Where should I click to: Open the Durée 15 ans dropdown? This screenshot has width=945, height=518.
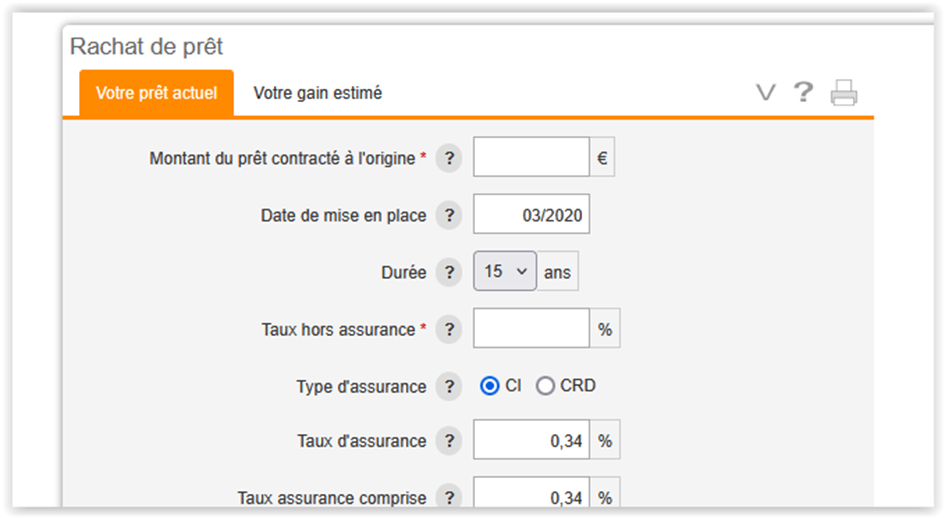tap(505, 271)
